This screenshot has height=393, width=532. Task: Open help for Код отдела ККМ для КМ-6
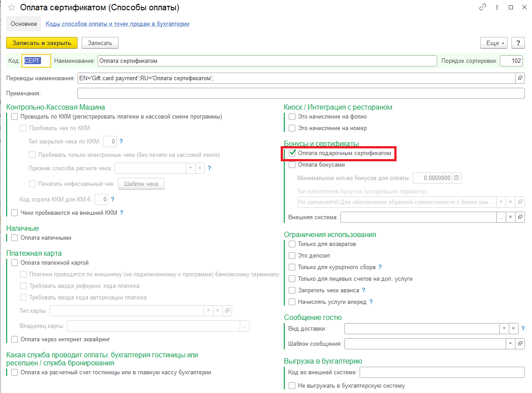113,199
